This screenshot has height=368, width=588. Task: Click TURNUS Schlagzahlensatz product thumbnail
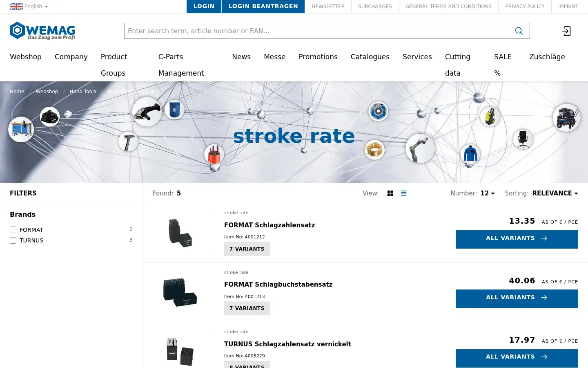[x=180, y=351]
